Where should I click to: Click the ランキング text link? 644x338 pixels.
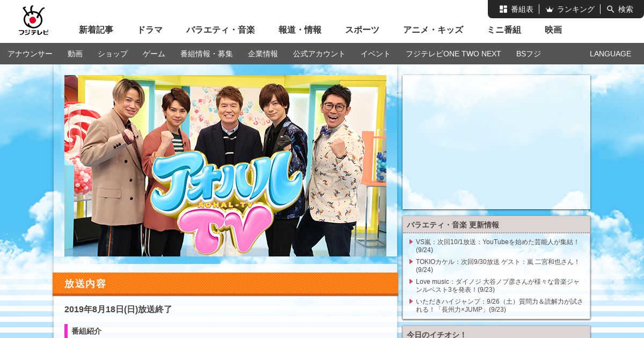576,9
